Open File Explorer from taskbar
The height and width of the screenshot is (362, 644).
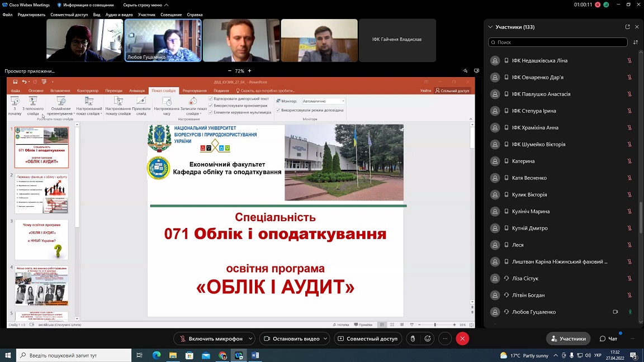(x=173, y=355)
